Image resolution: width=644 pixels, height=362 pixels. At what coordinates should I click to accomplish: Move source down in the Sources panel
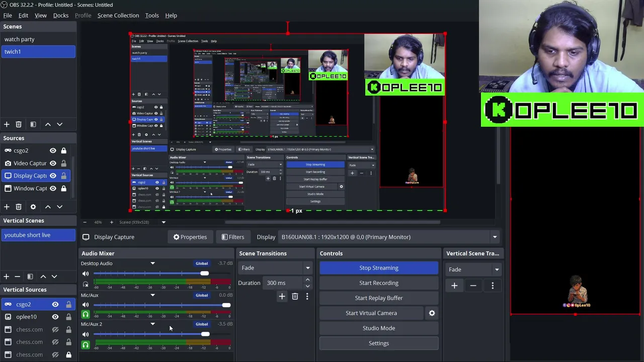59,207
